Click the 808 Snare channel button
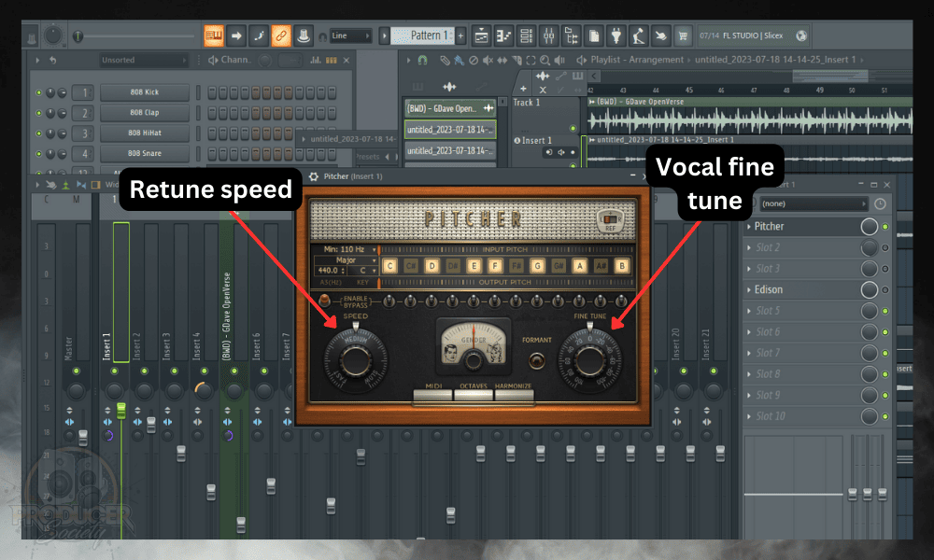This screenshot has width=934, height=560. pyautogui.click(x=144, y=154)
